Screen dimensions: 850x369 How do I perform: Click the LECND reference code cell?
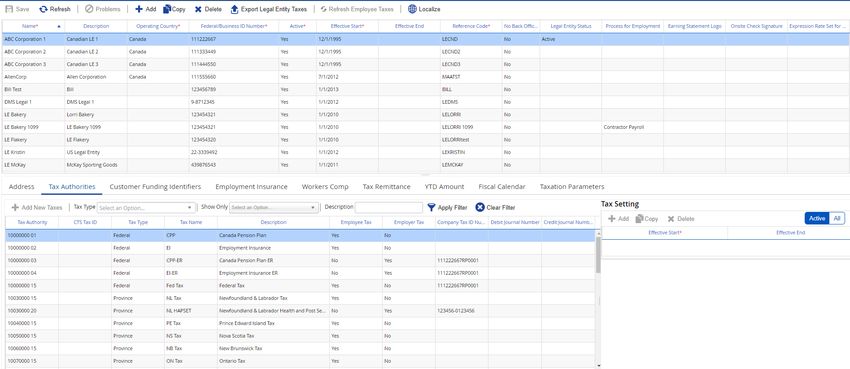[x=471, y=40]
